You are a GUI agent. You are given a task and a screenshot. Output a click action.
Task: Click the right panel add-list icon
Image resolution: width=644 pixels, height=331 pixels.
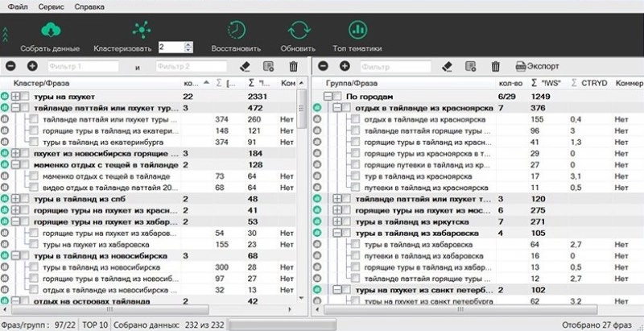pyautogui.click(x=471, y=67)
